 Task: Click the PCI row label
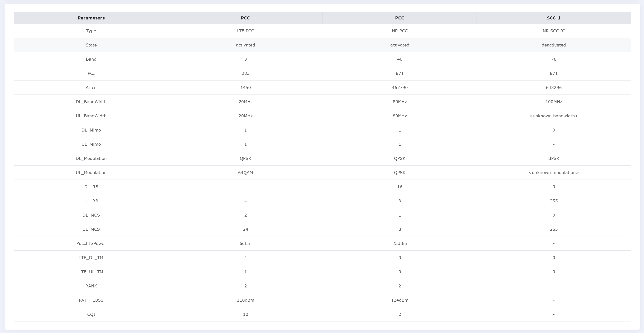(91, 73)
